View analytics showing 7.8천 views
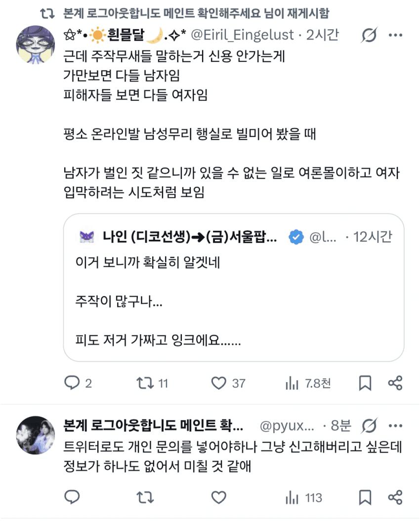 [308, 384]
